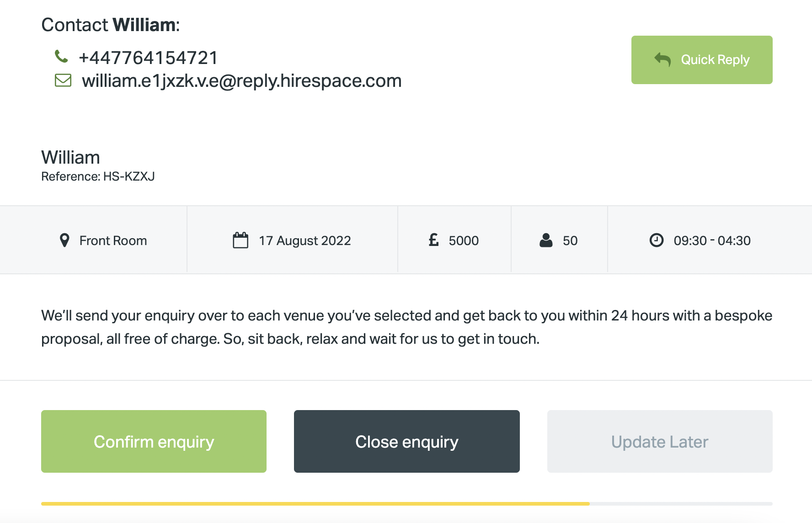The image size is (812, 523).
Task: Confirm the enquiry
Action: 154,442
